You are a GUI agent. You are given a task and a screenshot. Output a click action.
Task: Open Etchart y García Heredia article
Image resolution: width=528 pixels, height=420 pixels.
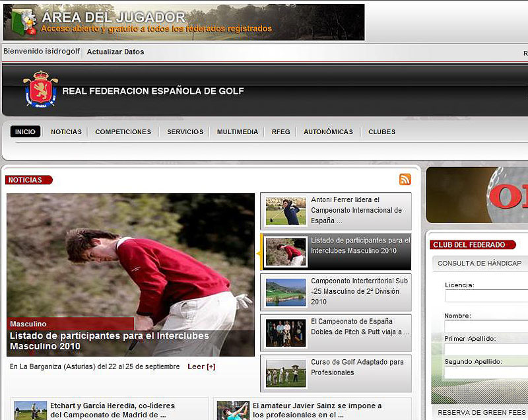[x=112, y=410]
